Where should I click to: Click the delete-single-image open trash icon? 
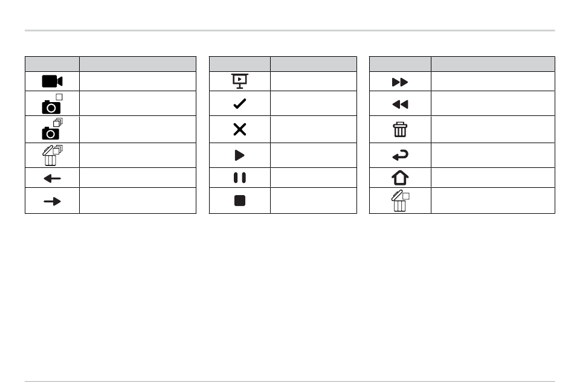coord(400,201)
